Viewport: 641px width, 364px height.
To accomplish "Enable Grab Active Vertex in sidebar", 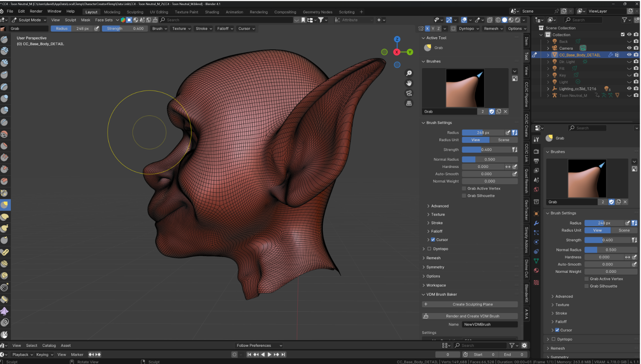I will point(464,188).
